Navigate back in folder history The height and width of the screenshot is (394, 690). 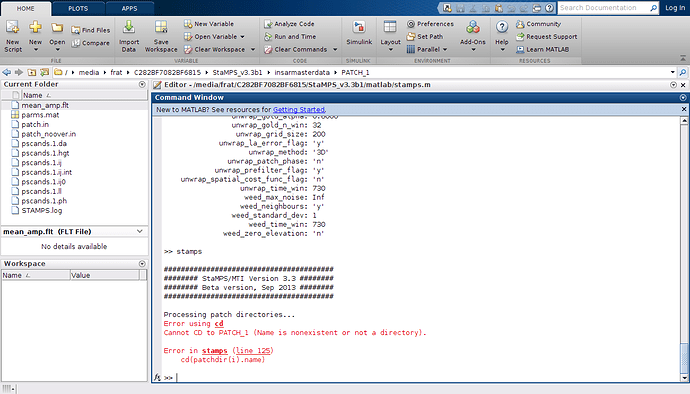click(x=7, y=72)
